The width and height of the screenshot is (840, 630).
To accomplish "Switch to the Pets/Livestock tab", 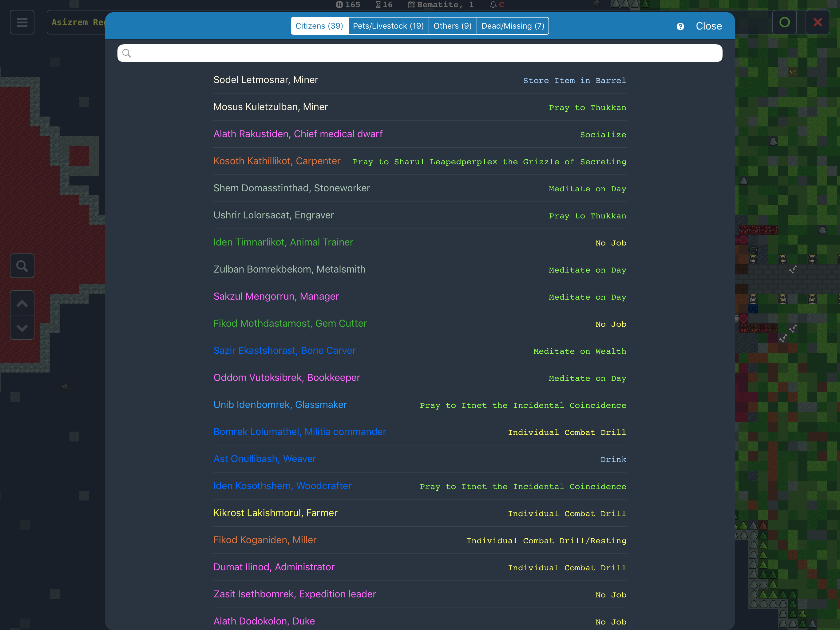I will [x=388, y=26].
